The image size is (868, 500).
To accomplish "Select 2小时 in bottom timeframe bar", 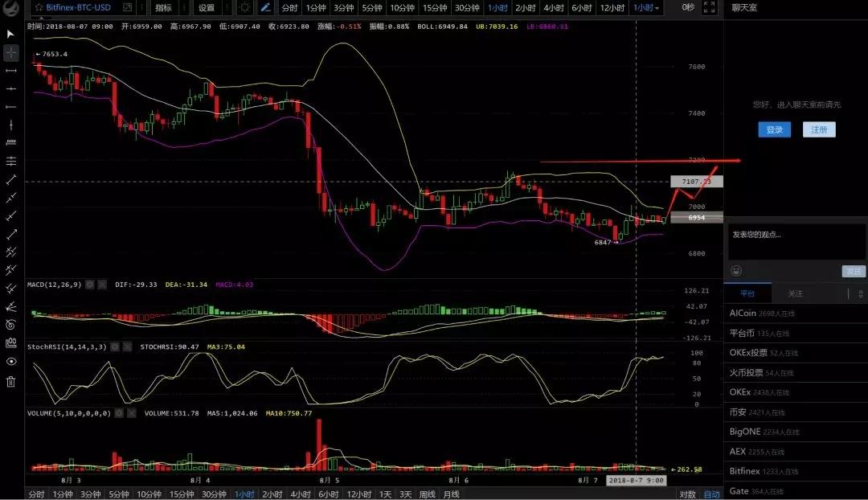I will (272, 494).
